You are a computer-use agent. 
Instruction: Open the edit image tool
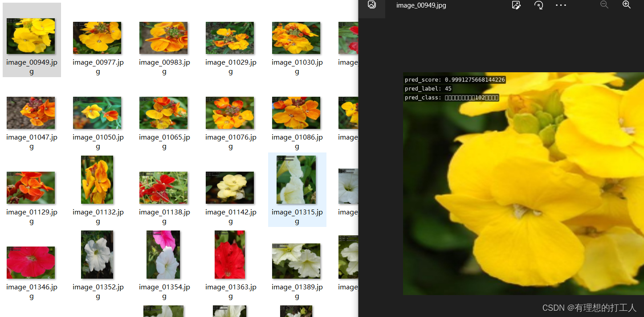pyautogui.click(x=516, y=5)
